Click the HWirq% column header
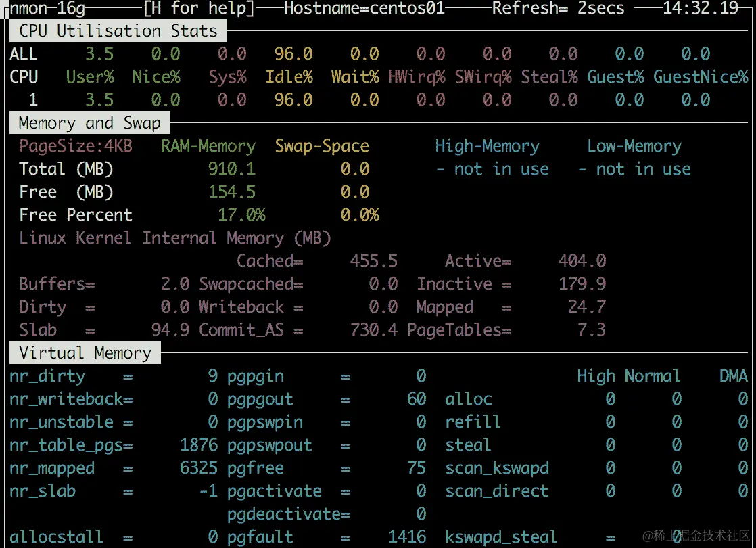Image resolution: width=756 pixels, height=548 pixels. (417, 76)
